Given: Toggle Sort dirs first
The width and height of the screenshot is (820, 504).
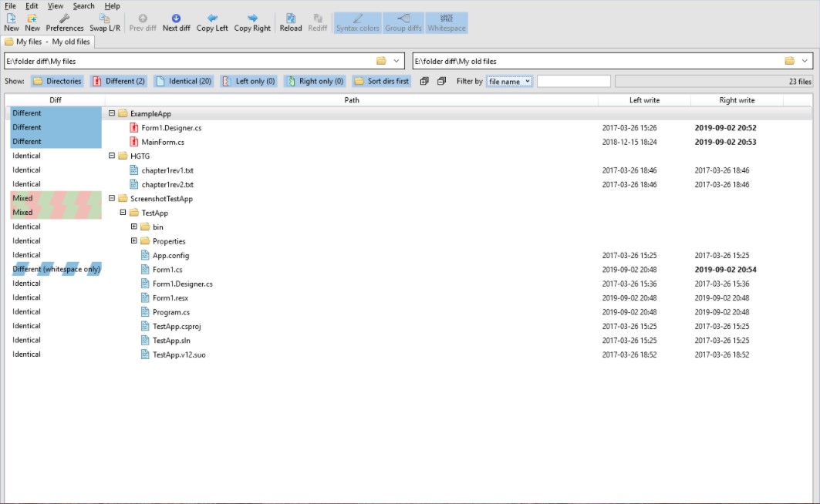Looking at the screenshot, I should [x=382, y=81].
